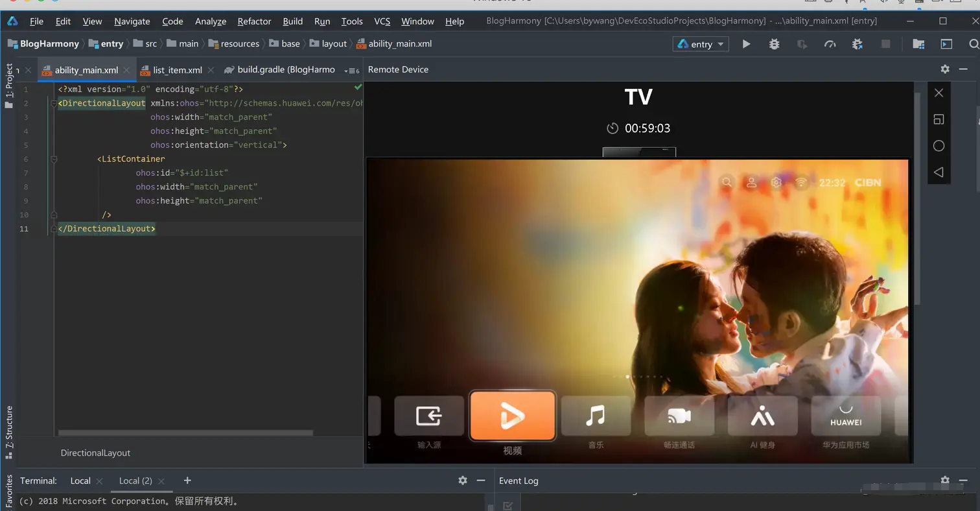Select the 输入源 input source tile
The image size is (980, 511).
(429, 416)
